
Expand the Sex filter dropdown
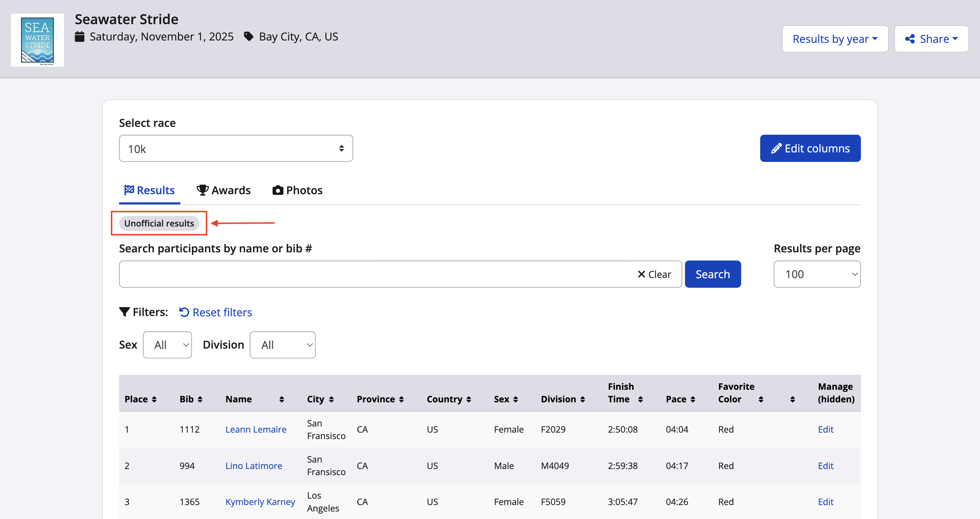(167, 345)
